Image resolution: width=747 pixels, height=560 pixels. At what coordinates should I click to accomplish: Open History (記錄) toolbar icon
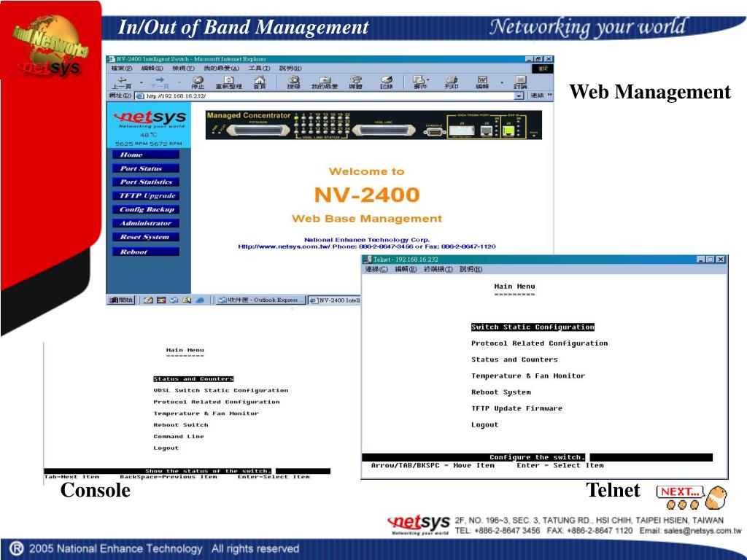click(387, 82)
